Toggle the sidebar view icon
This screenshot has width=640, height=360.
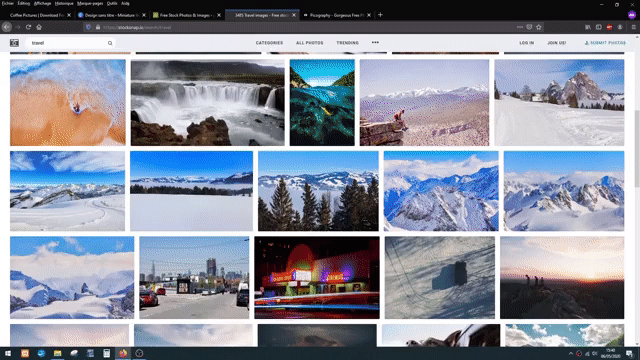click(x=598, y=27)
